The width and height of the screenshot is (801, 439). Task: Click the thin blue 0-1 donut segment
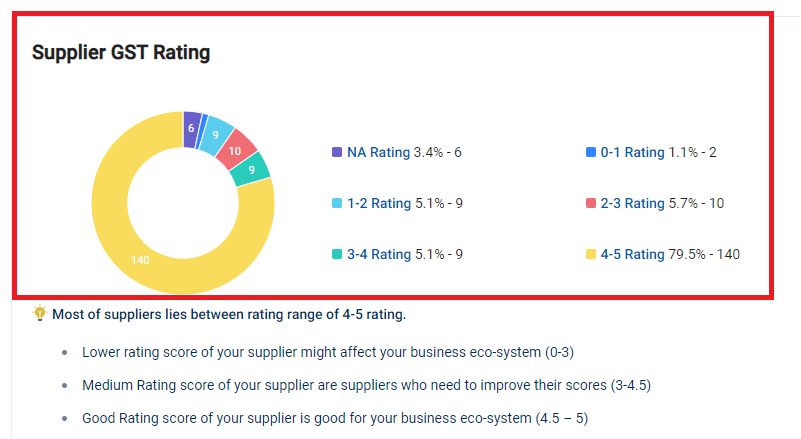[202, 131]
